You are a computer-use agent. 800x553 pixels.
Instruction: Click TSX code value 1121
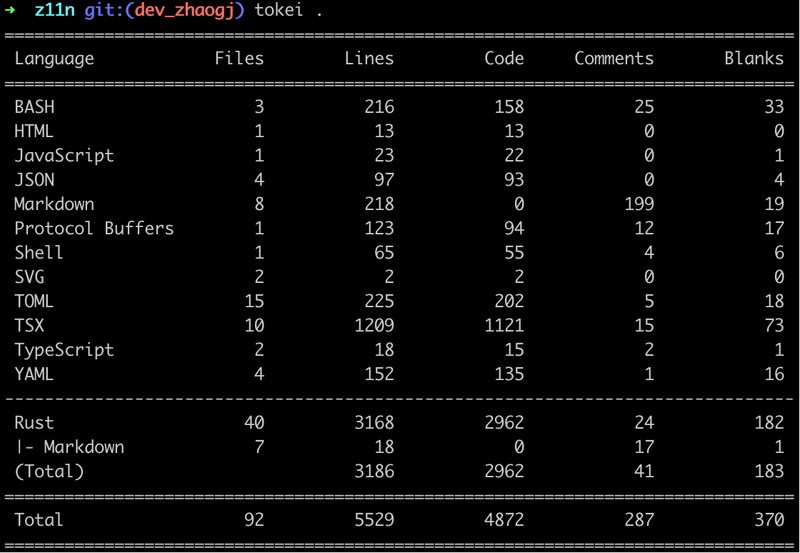(x=504, y=325)
